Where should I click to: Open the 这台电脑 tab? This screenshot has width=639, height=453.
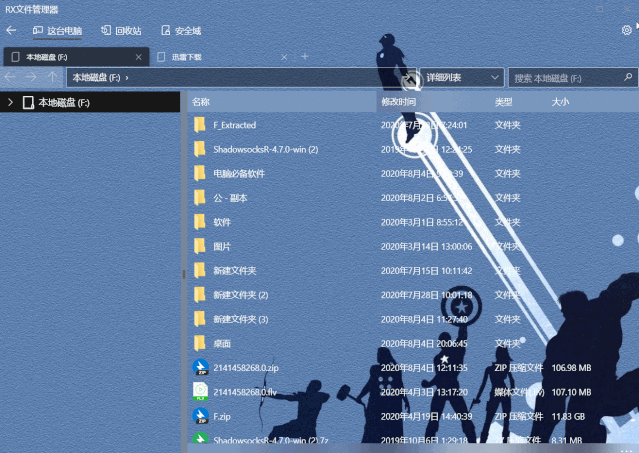coord(57,31)
